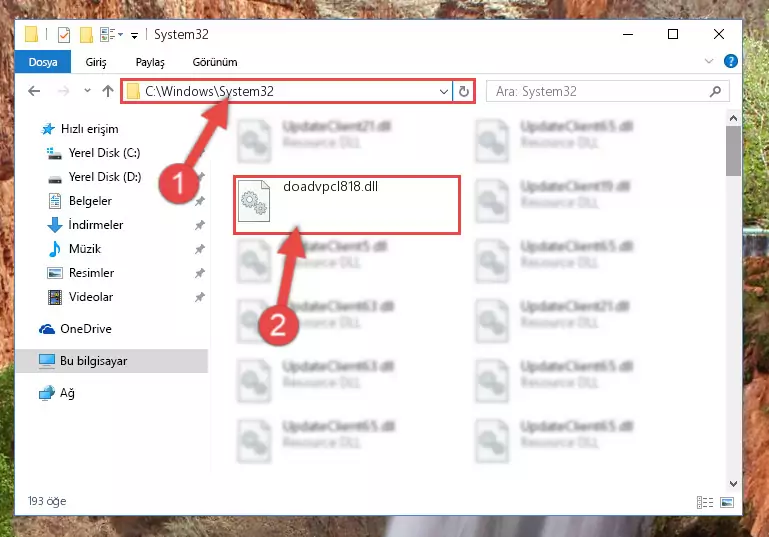Open the Paylaş ribbon tab
The width and height of the screenshot is (769, 537).
(x=150, y=62)
